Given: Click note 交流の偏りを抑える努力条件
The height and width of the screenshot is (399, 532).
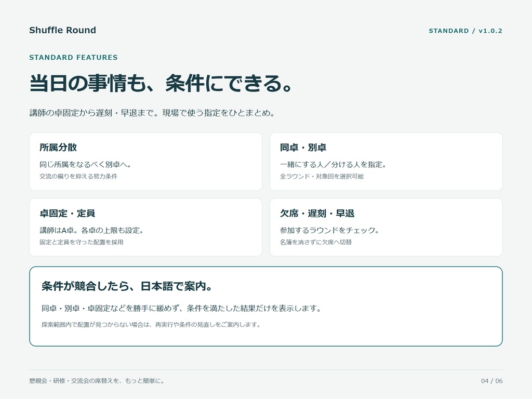Looking at the screenshot, I should point(78,177).
